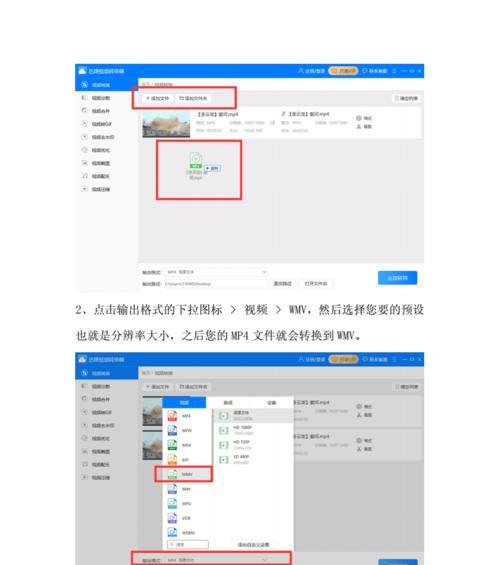Select the MKV format file icon
500x565 pixels.
coord(173,445)
